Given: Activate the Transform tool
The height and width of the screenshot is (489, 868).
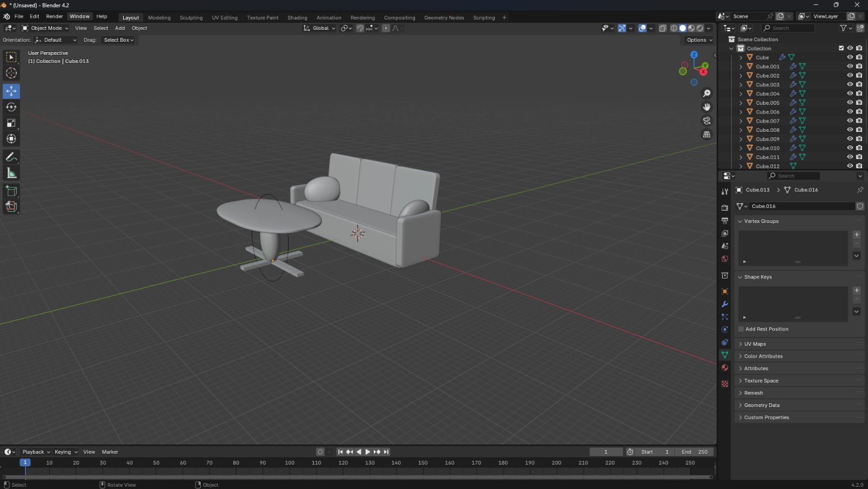Looking at the screenshot, I should [11, 139].
